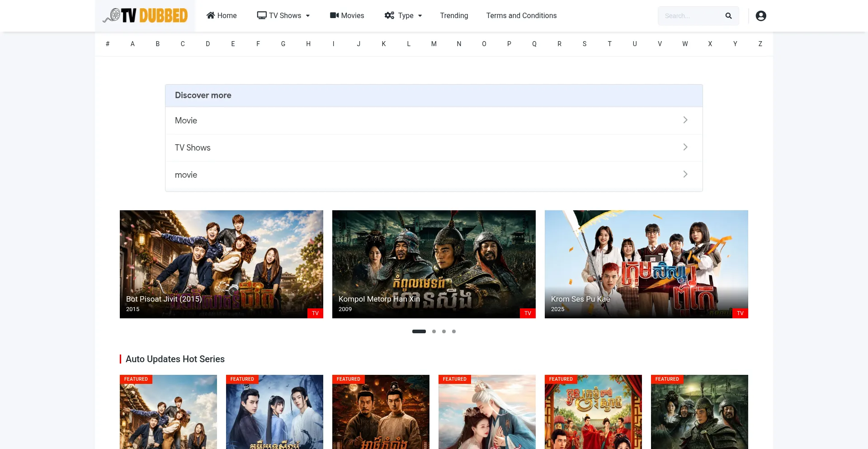Screen dimensions: 868x449
Task: Filter titles by letter J
Action: click(x=359, y=44)
